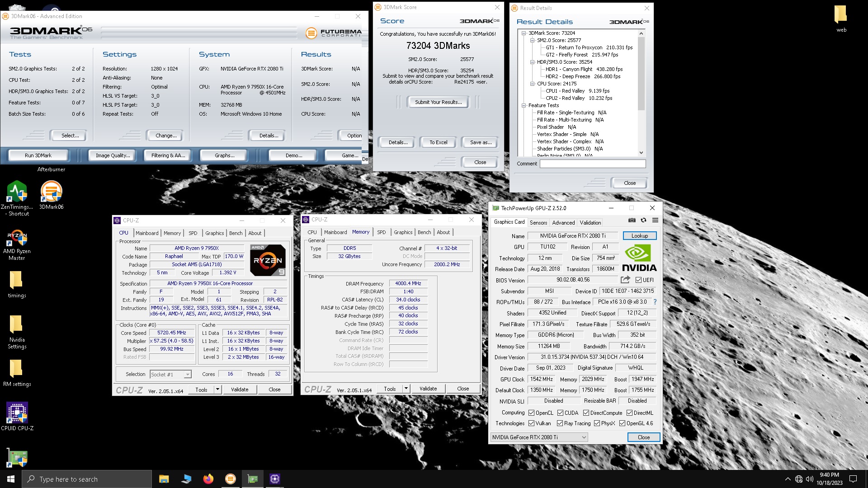Open the GPU-Z hamburger menu
Viewport: 868px width, 488px height.
point(655,221)
